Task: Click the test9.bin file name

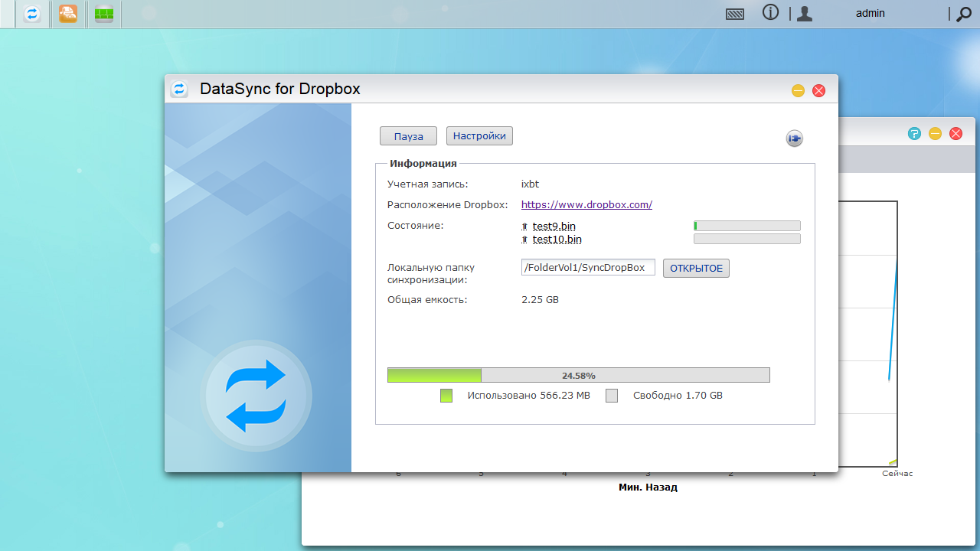Action: pos(554,226)
